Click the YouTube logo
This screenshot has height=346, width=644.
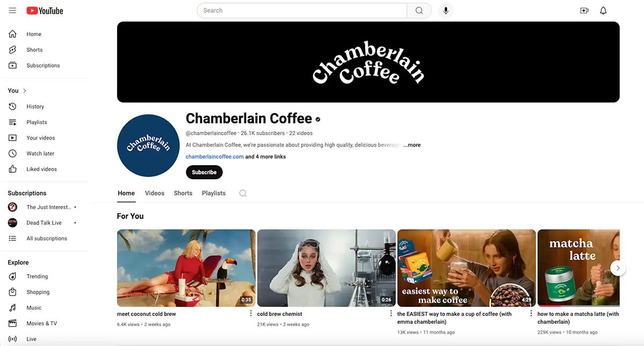(x=45, y=11)
